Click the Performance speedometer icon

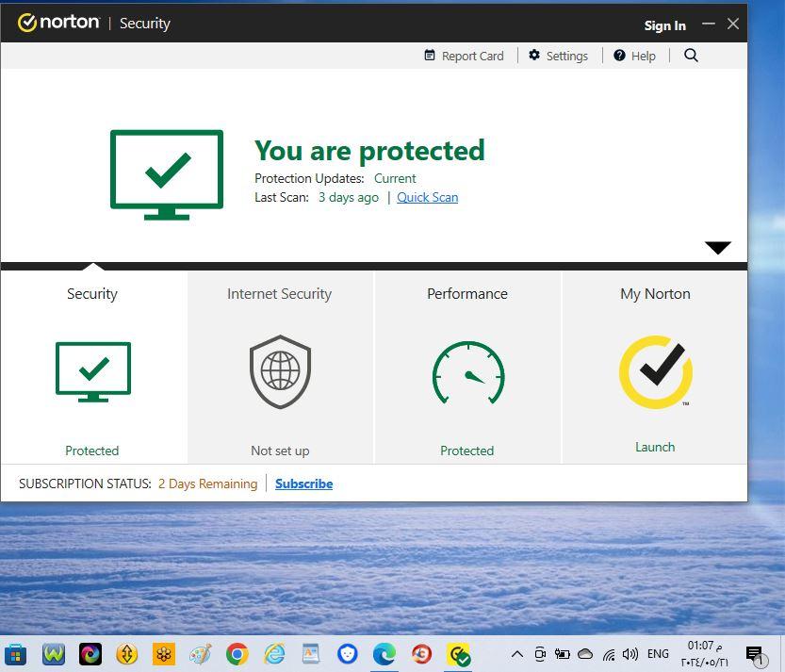pyautogui.click(x=468, y=372)
